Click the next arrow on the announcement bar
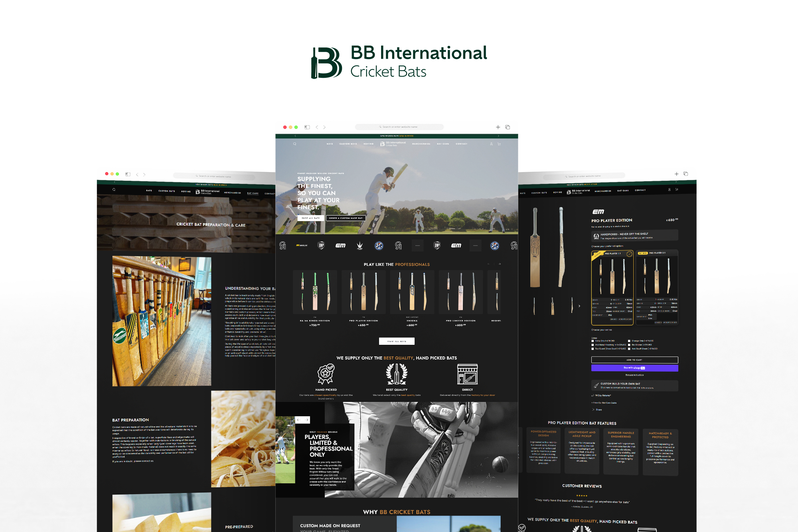 (499, 135)
